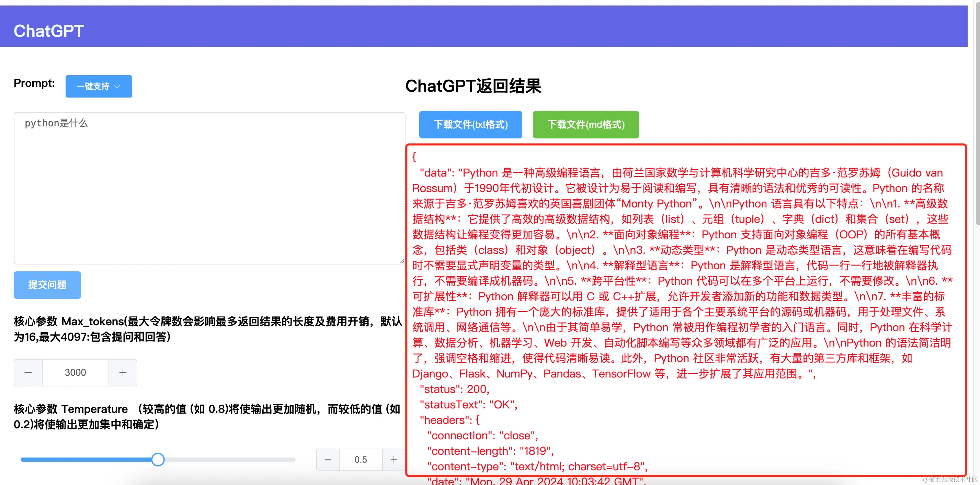Click the 核心参数 Temperature description text

pyautogui.click(x=207, y=417)
